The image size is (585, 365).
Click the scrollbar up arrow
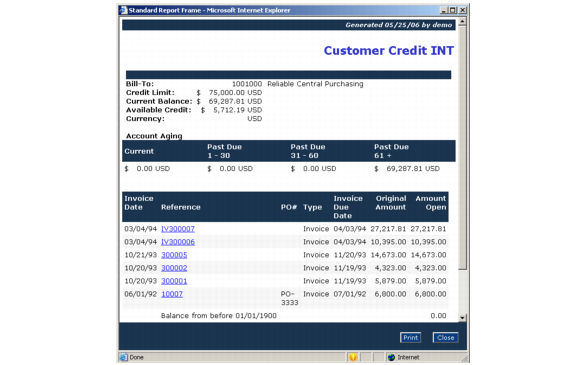pyautogui.click(x=462, y=22)
